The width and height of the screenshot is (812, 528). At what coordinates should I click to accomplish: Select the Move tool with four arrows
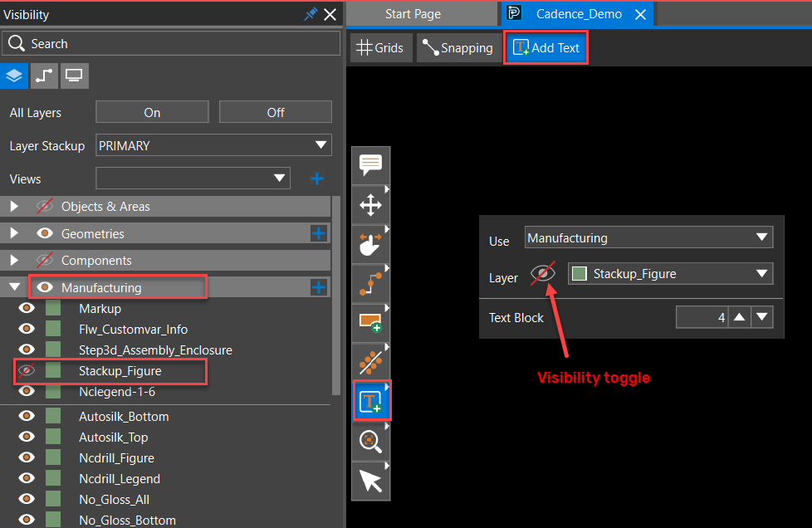point(371,205)
